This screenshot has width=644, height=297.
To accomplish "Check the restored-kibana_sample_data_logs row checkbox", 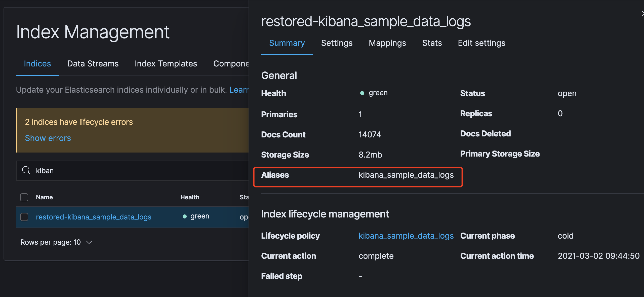I will 24,217.
